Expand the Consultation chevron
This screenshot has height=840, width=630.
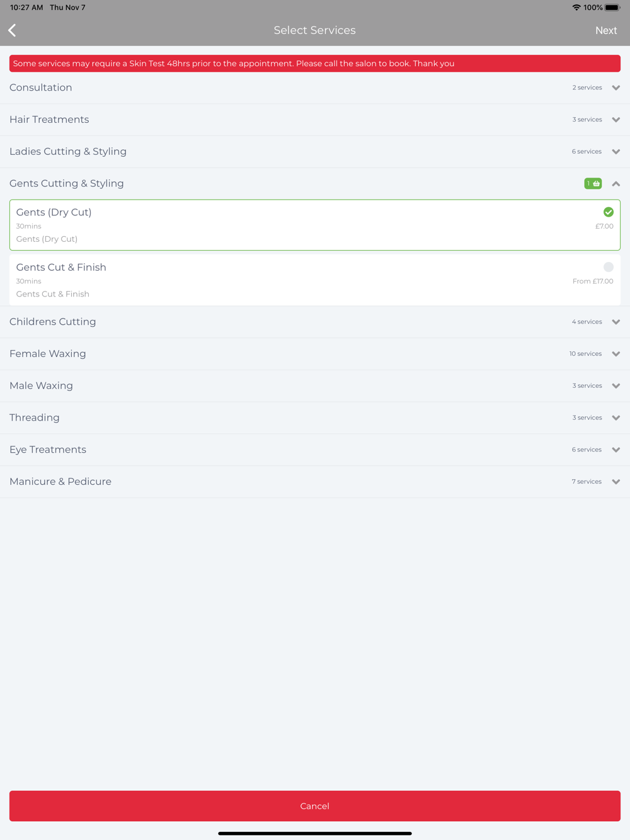pos(616,88)
